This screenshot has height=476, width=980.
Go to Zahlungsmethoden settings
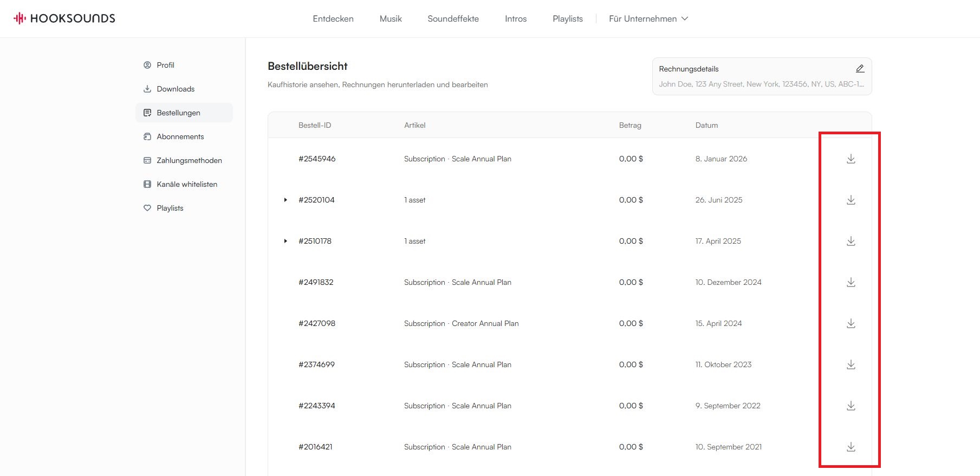tap(189, 160)
